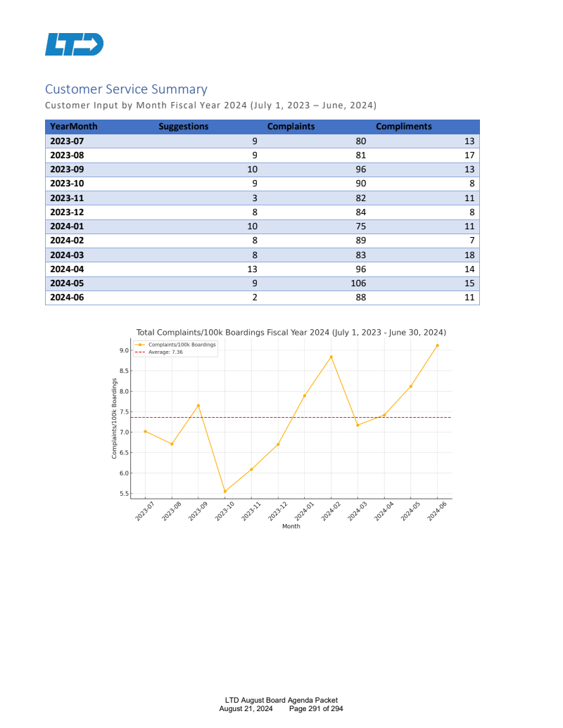
Task: Click the Customer Service Summary heading
Action: [x=126, y=89]
